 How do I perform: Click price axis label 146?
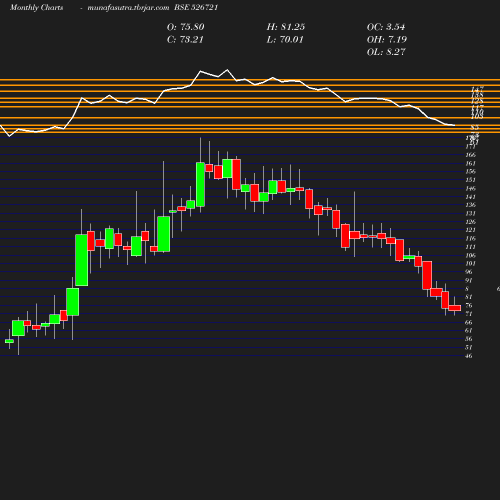(x=470, y=188)
